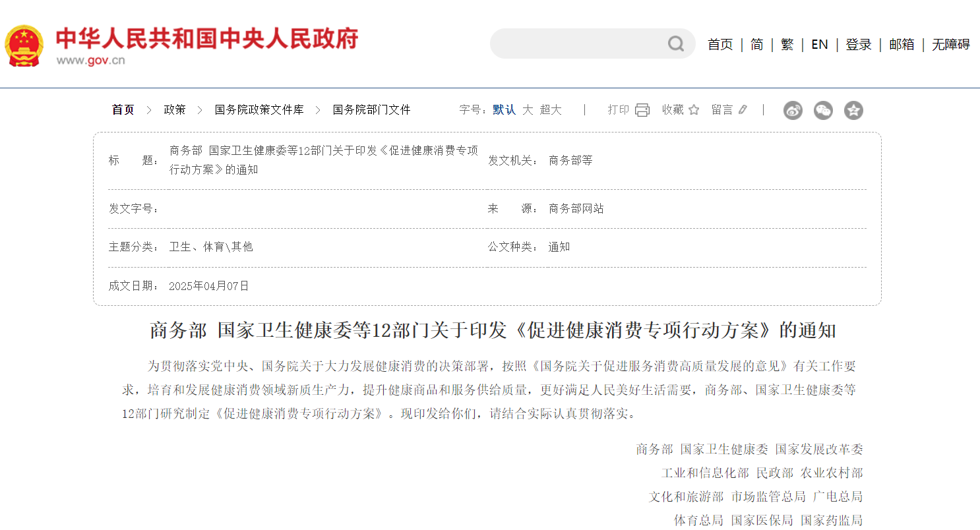Share via the WeChat icon
The width and height of the screenshot is (980, 530).
823,111
